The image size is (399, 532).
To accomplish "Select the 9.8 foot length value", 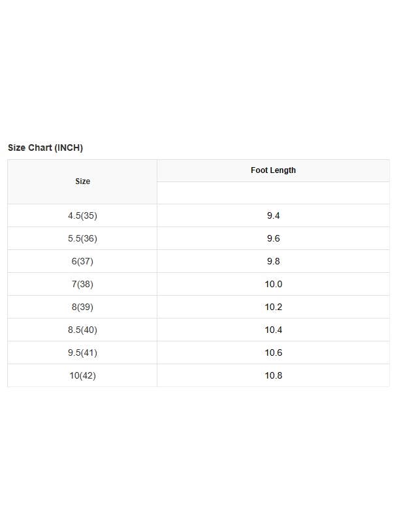I will [x=273, y=261].
